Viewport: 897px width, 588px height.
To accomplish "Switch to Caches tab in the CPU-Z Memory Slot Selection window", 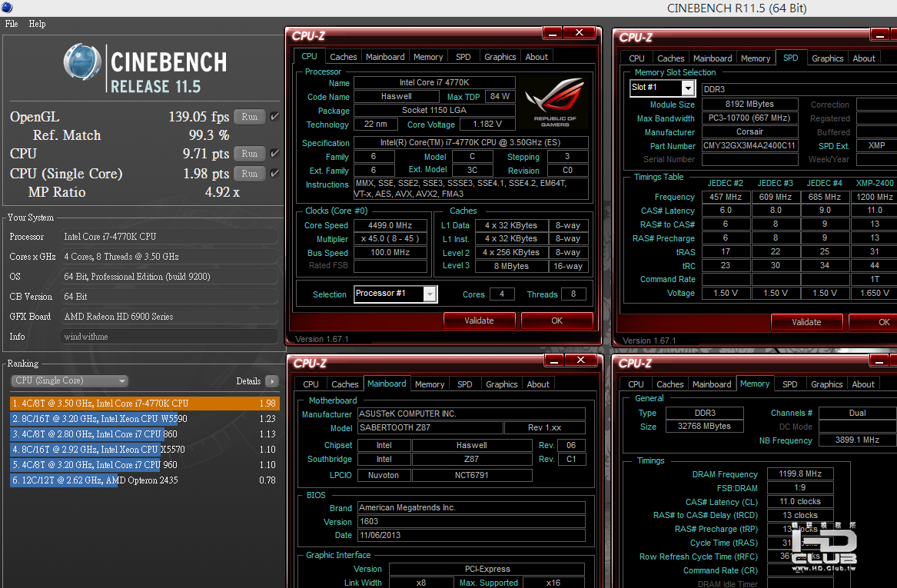I will (x=670, y=59).
